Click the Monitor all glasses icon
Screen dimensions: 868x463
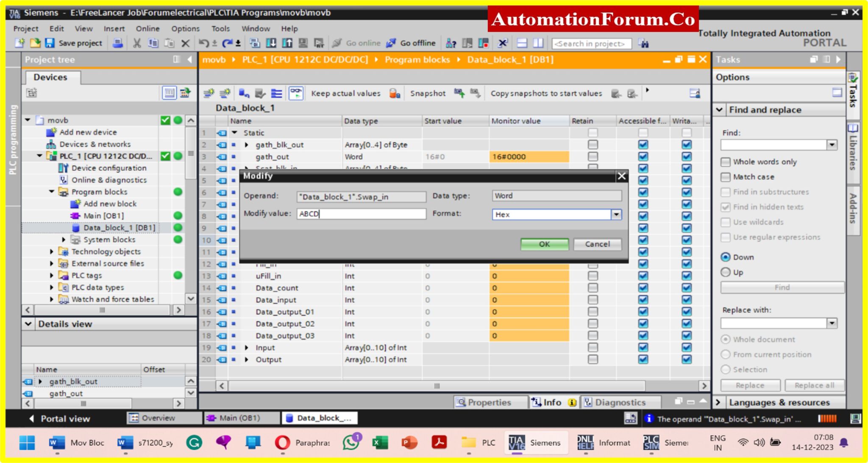[296, 93]
